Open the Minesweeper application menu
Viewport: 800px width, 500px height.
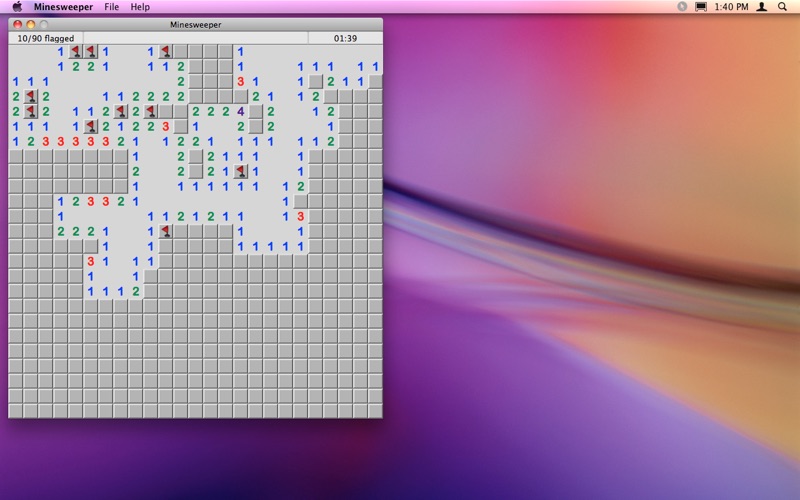click(63, 7)
